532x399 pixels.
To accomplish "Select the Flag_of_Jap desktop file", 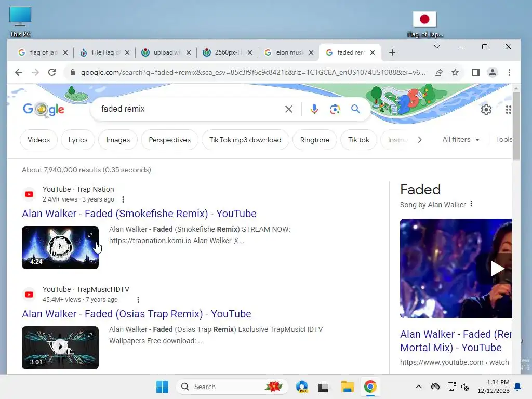I will point(425,24).
